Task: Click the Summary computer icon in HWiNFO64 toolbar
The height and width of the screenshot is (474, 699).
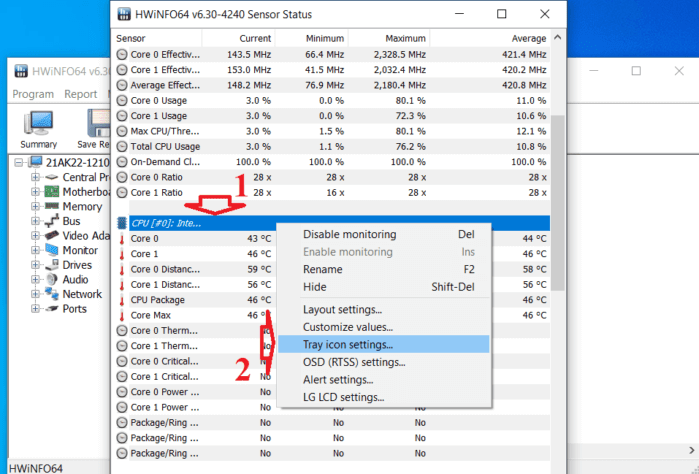Action: (x=38, y=123)
